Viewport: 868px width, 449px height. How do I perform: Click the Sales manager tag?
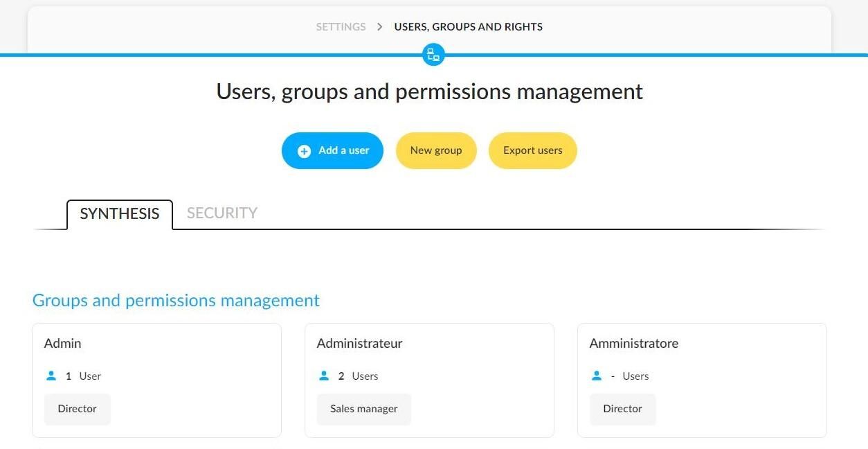click(x=364, y=409)
